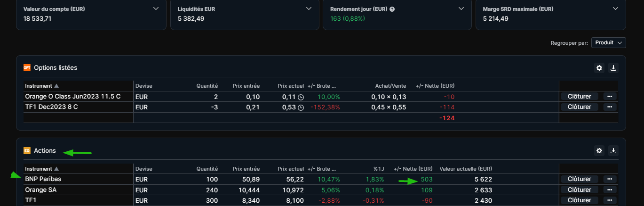Open the Regrouper par Produit dropdown
The image size is (644, 206).
(x=608, y=43)
